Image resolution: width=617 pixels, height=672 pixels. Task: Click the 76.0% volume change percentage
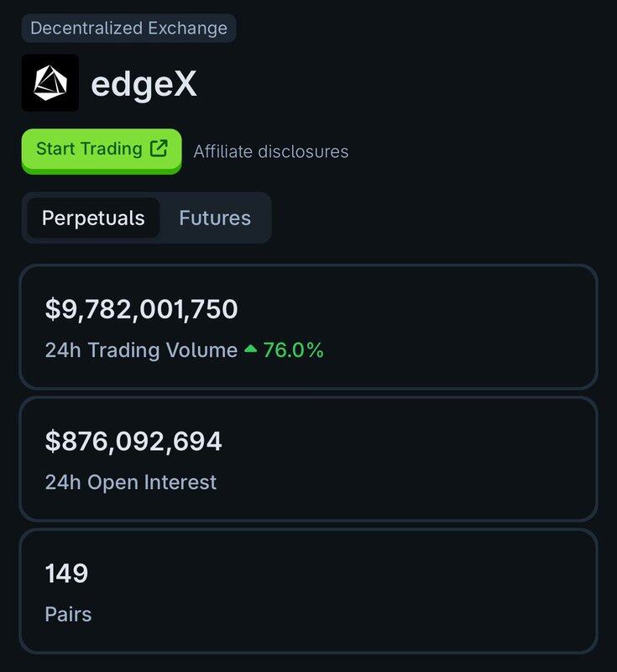click(x=293, y=350)
